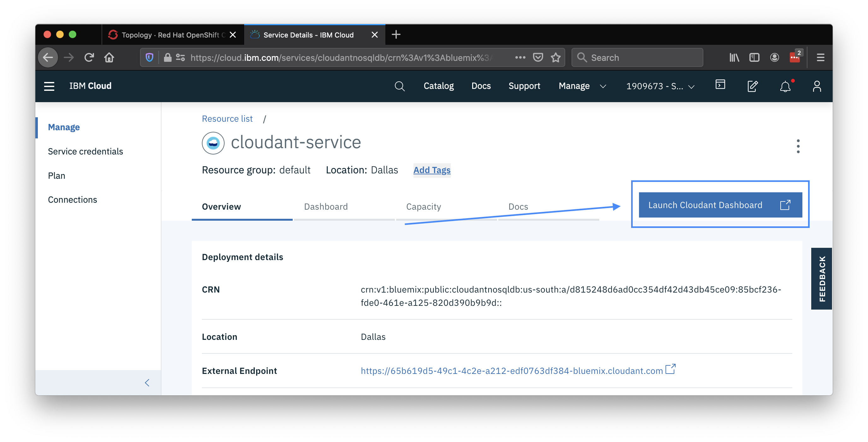Click the Firefox Search box
The image size is (868, 442).
coord(637,58)
